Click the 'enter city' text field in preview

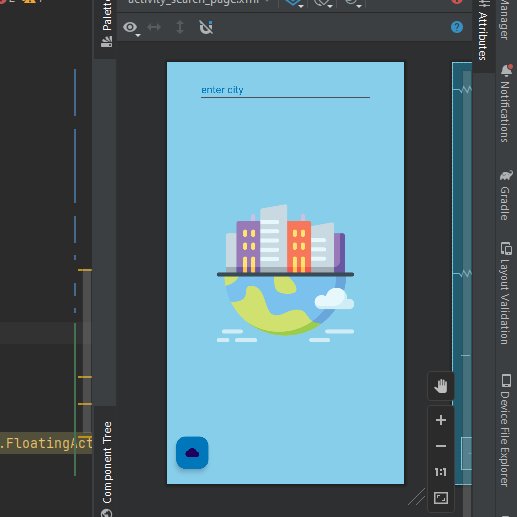(x=285, y=91)
